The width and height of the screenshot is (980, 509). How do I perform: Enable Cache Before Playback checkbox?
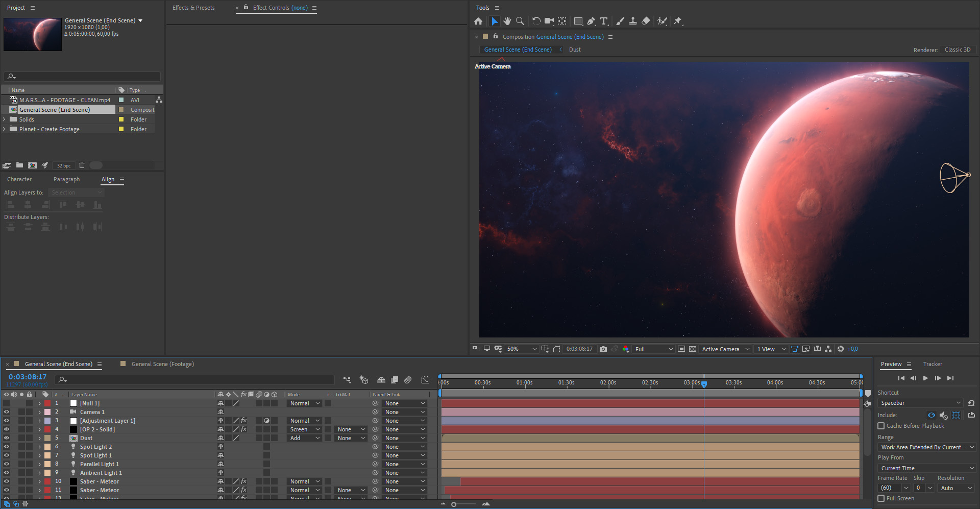point(881,426)
